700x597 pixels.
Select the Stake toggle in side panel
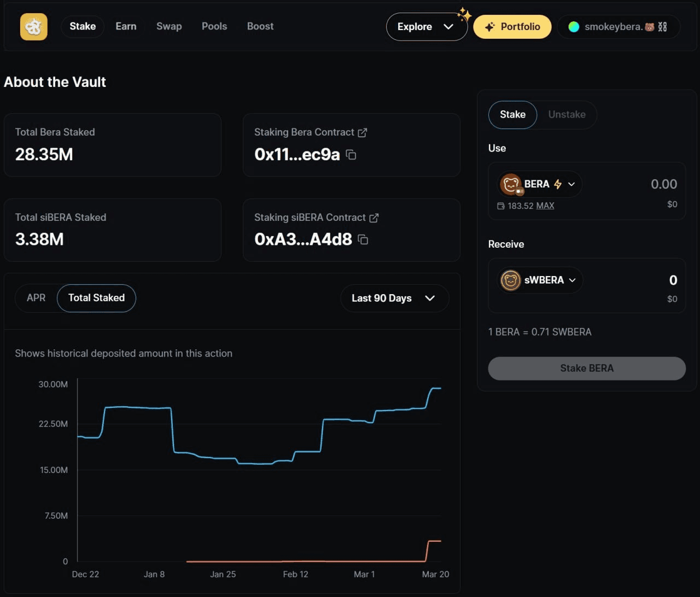coord(512,115)
